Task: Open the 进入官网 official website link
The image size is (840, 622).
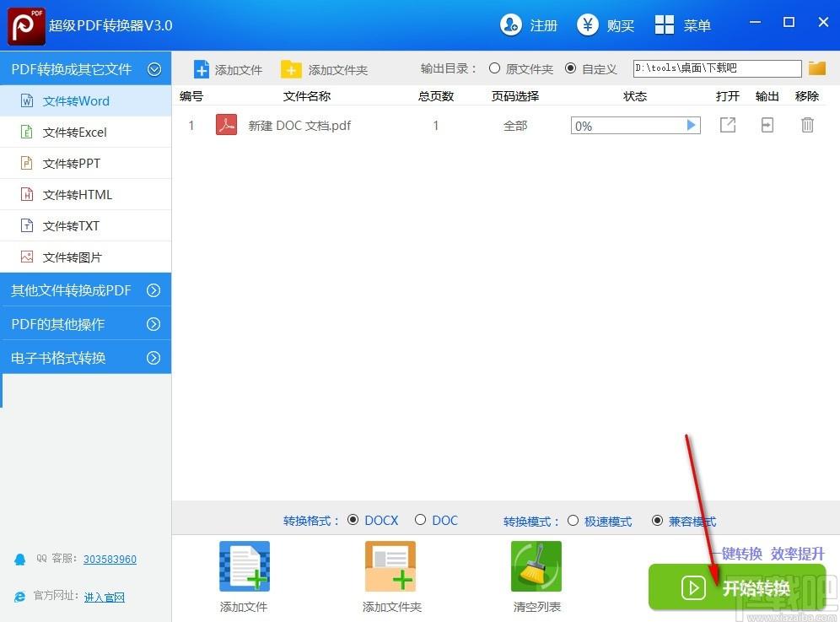Action: [x=105, y=597]
